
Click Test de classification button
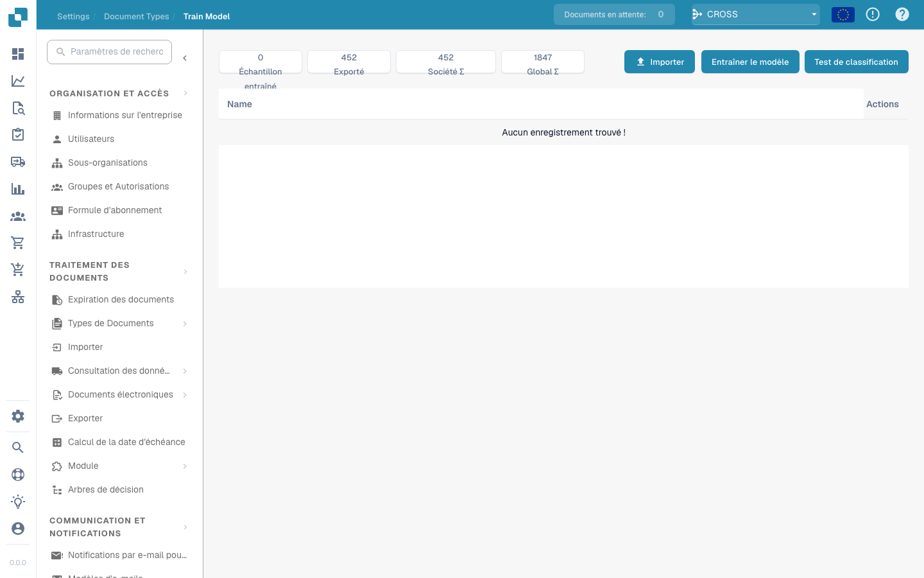pyautogui.click(x=857, y=62)
